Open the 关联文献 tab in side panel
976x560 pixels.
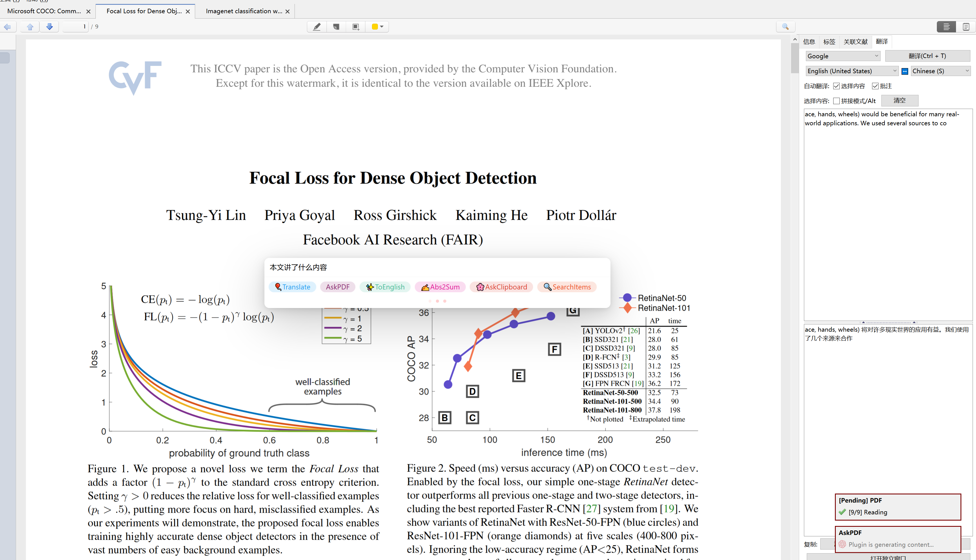click(856, 42)
